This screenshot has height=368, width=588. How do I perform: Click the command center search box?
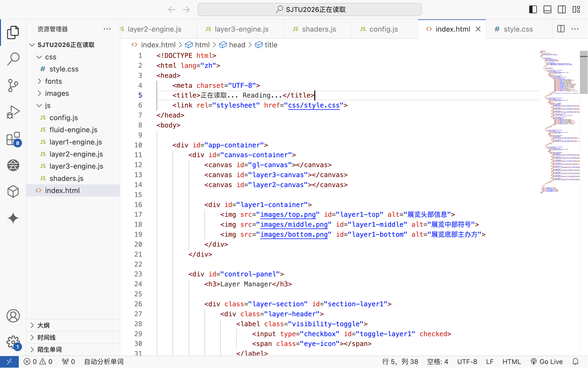[310, 10]
